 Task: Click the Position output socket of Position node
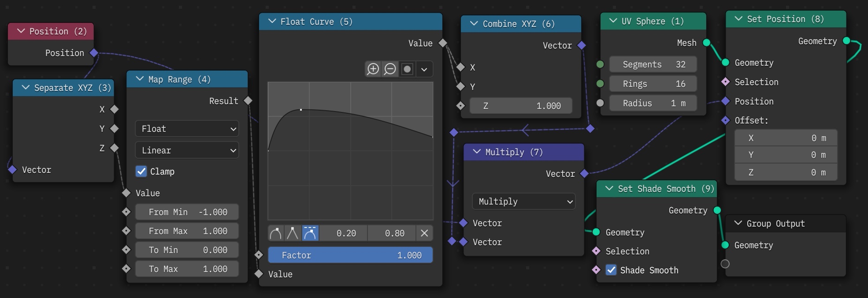coord(94,53)
